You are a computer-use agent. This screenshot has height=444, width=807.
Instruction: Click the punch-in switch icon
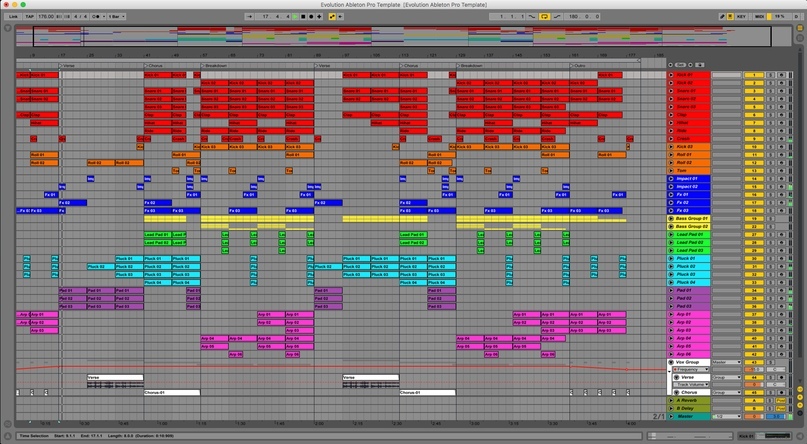(532, 16)
